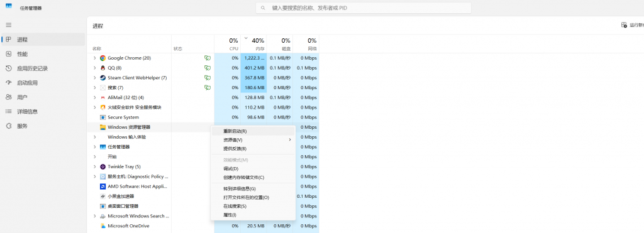Viewport: 644px width, 233px height.
Task: Click the Performance (性能) sidebar icon
Action: tap(9, 54)
